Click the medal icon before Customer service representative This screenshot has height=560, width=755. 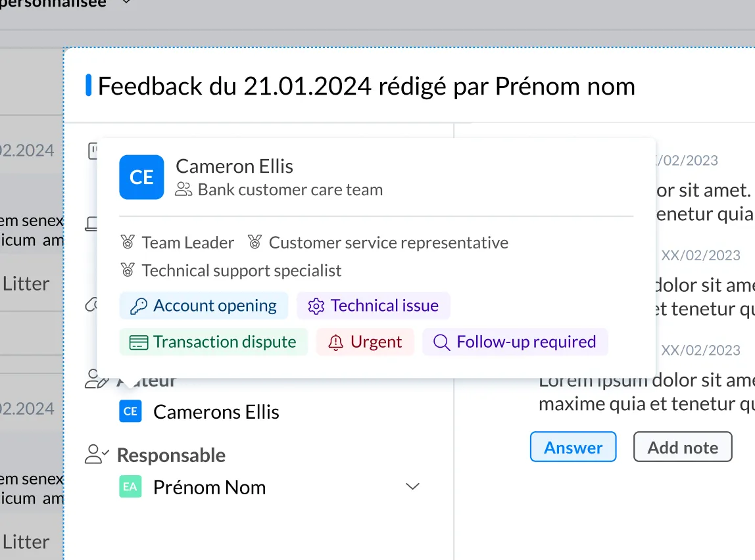(255, 243)
